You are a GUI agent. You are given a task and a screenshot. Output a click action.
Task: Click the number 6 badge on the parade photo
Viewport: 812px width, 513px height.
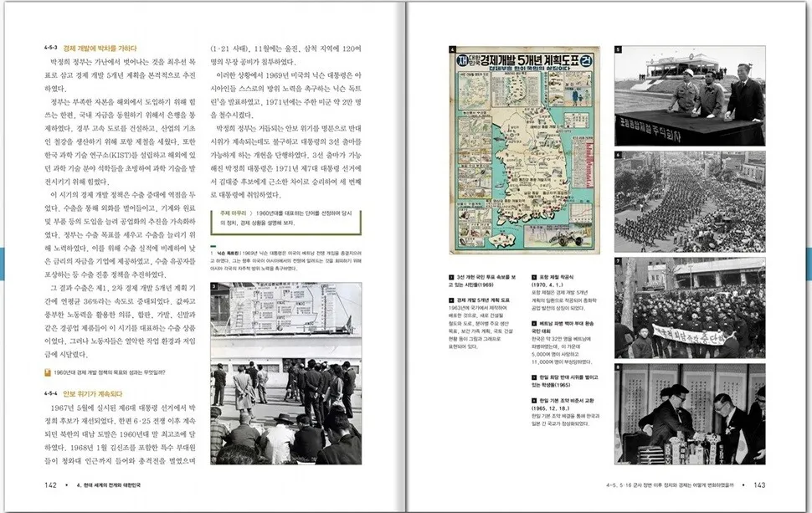pos(619,155)
